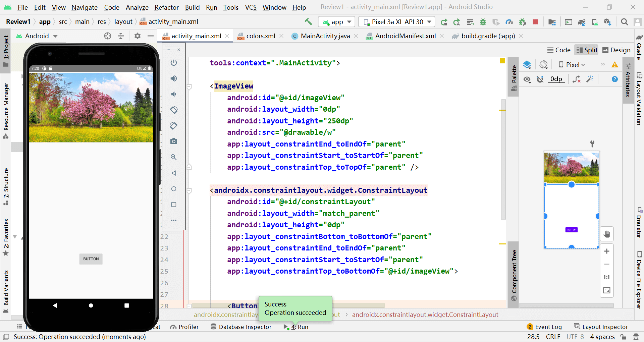644x342 pixels.
Task: Click the emulator volume down icon
Action: [173, 94]
